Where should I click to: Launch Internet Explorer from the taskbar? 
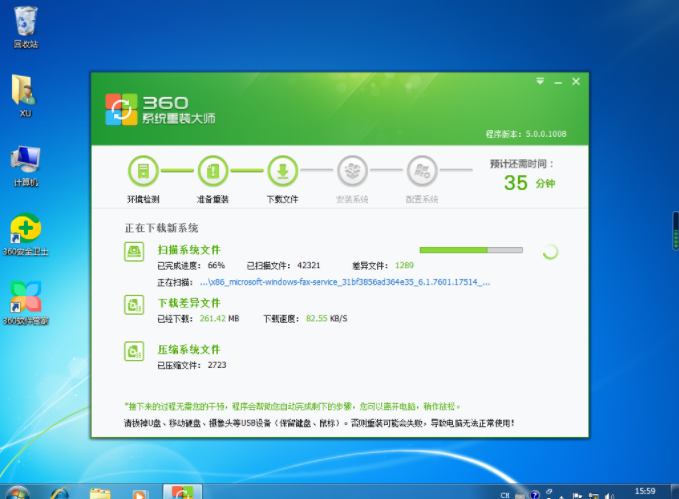[60, 493]
